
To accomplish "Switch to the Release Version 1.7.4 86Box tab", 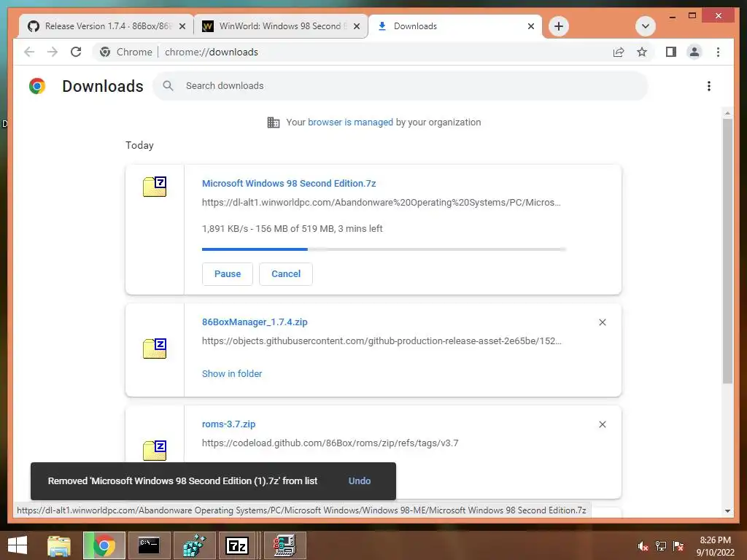I will [x=107, y=26].
